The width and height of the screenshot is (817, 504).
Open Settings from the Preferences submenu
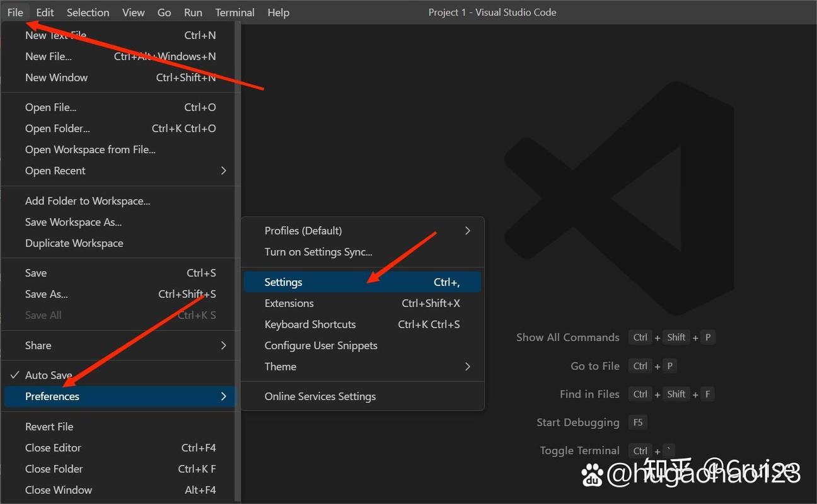[x=283, y=282]
